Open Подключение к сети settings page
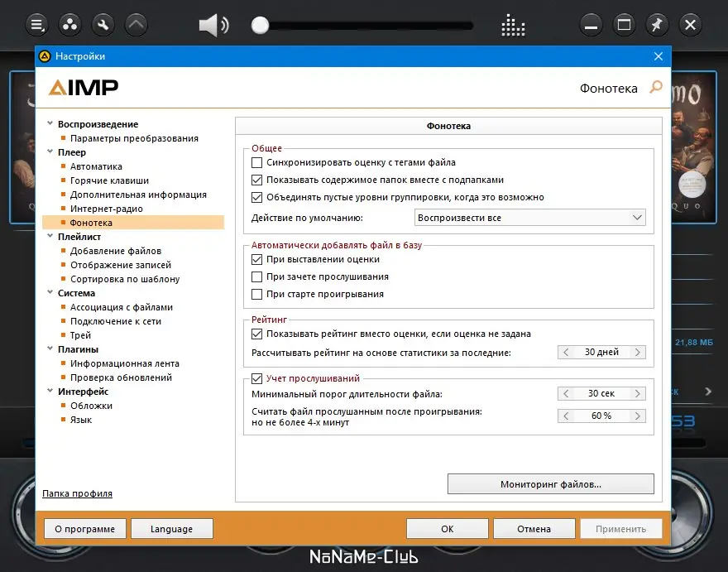 [x=116, y=321]
